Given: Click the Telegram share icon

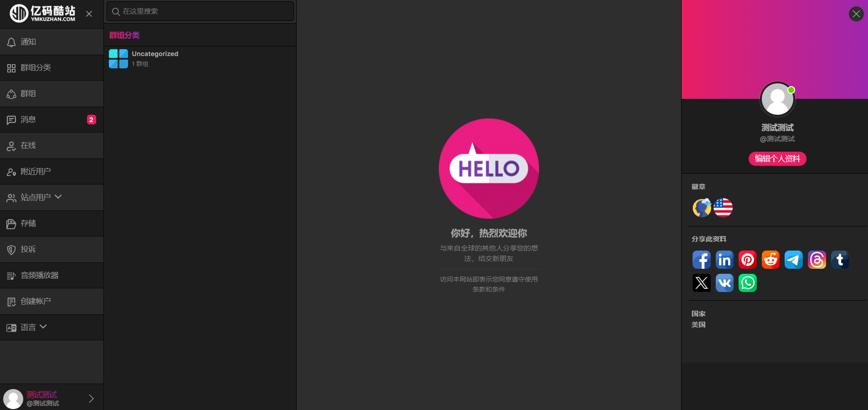Looking at the screenshot, I should point(794,260).
